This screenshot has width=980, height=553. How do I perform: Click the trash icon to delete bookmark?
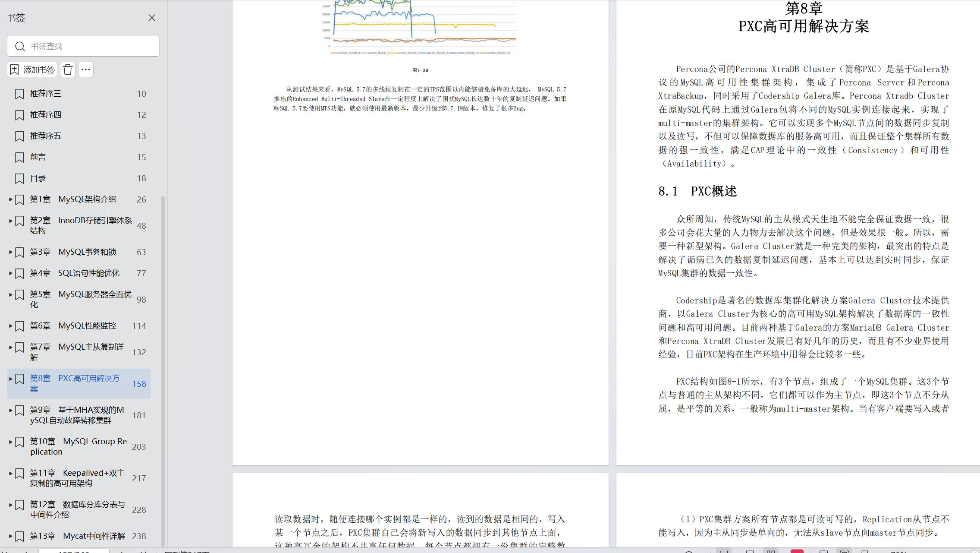pyautogui.click(x=68, y=70)
